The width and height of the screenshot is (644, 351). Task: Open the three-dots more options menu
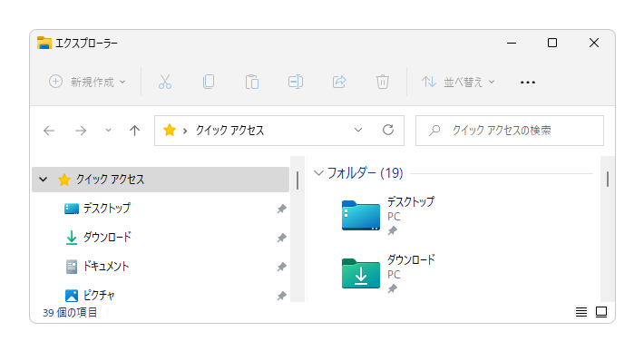pyautogui.click(x=527, y=83)
